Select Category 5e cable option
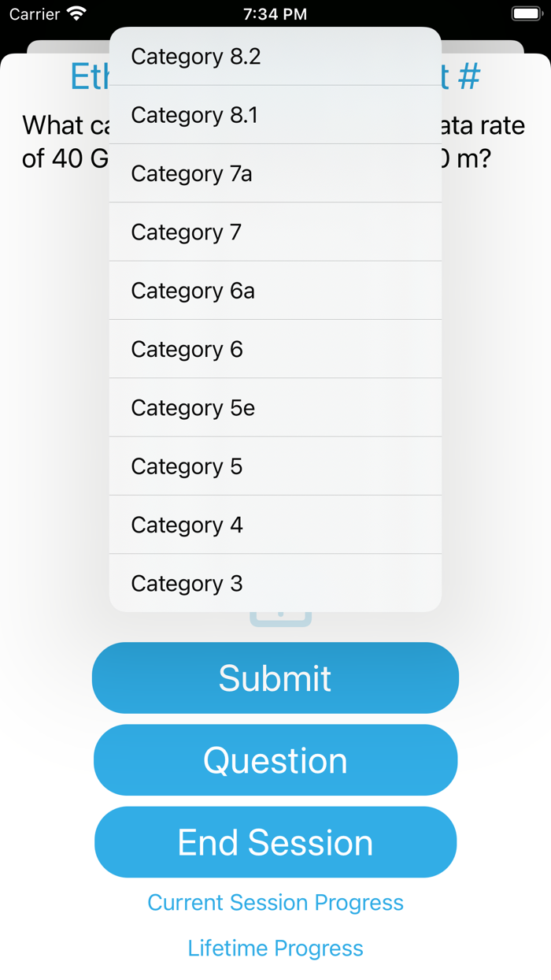This screenshot has height=980, width=551. [275, 408]
